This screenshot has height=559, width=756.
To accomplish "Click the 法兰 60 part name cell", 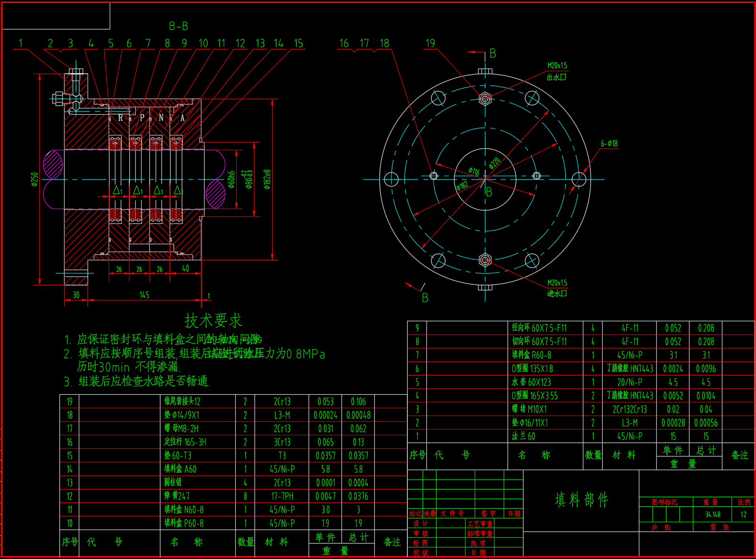I will pyautogui.click(x=524, y=436).
